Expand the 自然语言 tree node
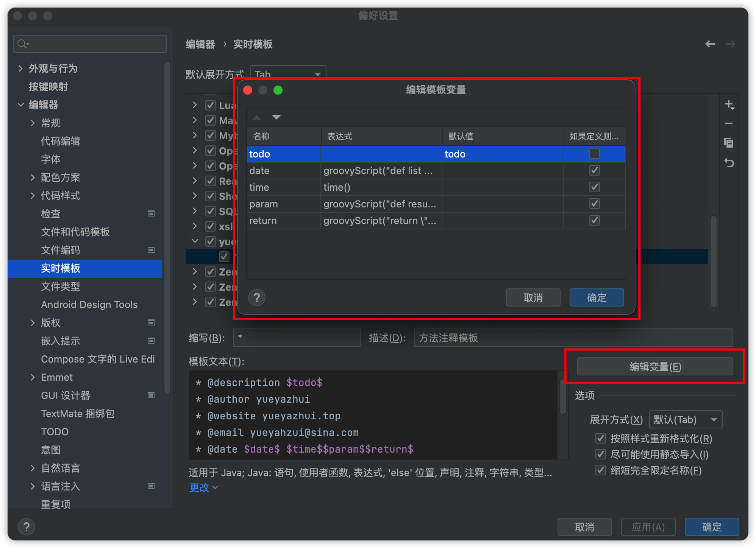This screenshot has height=548, width=756. [33, 468]
